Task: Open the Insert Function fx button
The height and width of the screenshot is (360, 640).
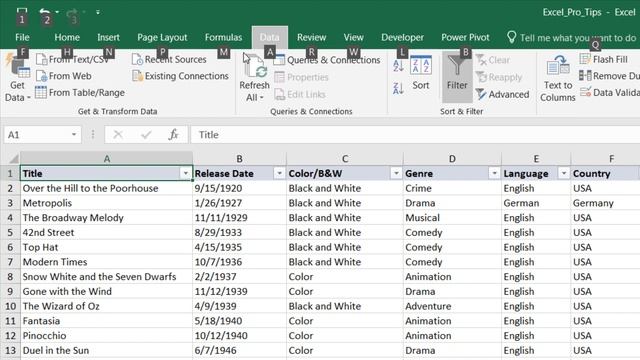Action: [173, 135]
